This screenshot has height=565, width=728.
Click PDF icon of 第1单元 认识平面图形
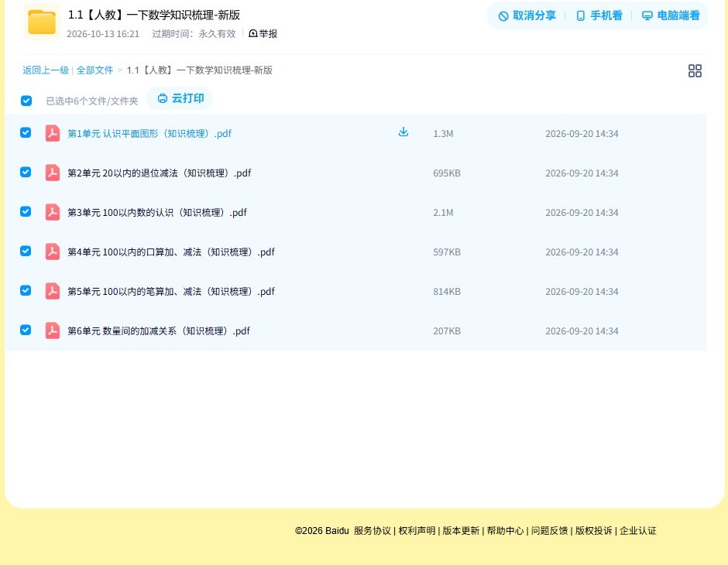click(53, 133)
